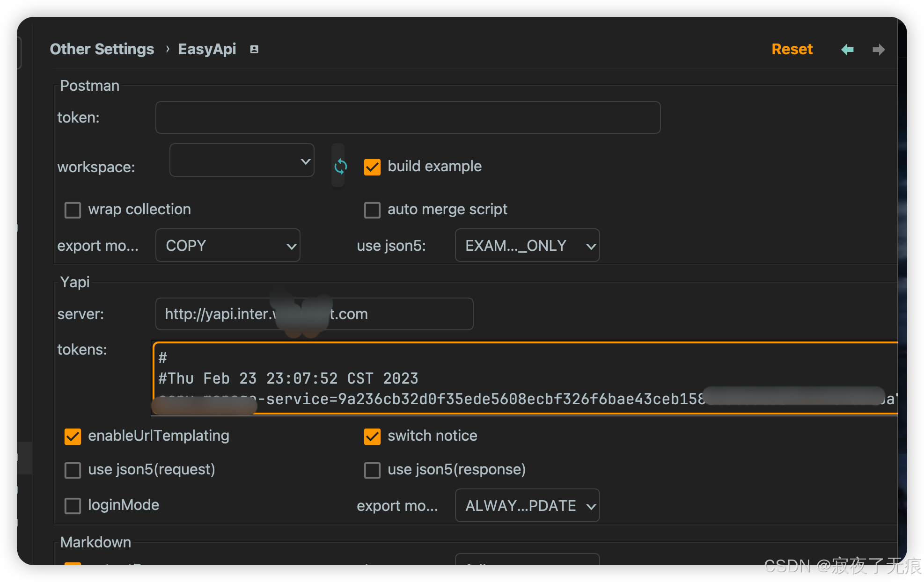Check the use json5(response) box

point(372,470)
